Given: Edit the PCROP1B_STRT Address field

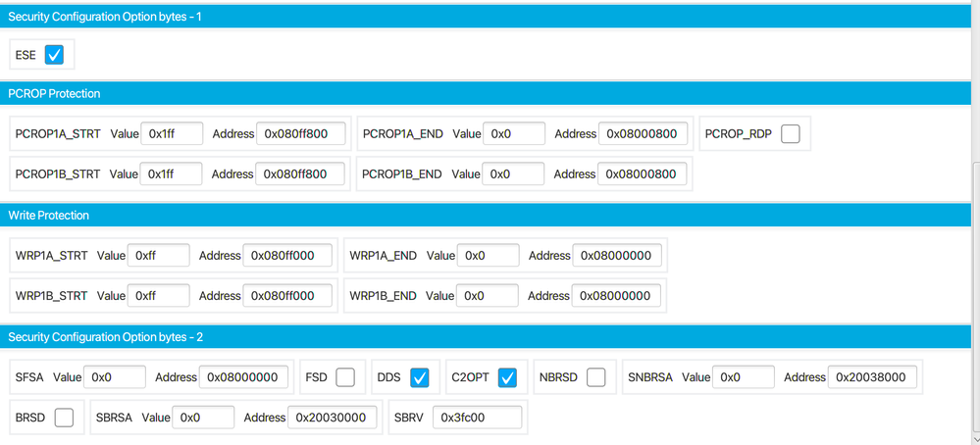Looking at the screenshot, I should 300,174.
